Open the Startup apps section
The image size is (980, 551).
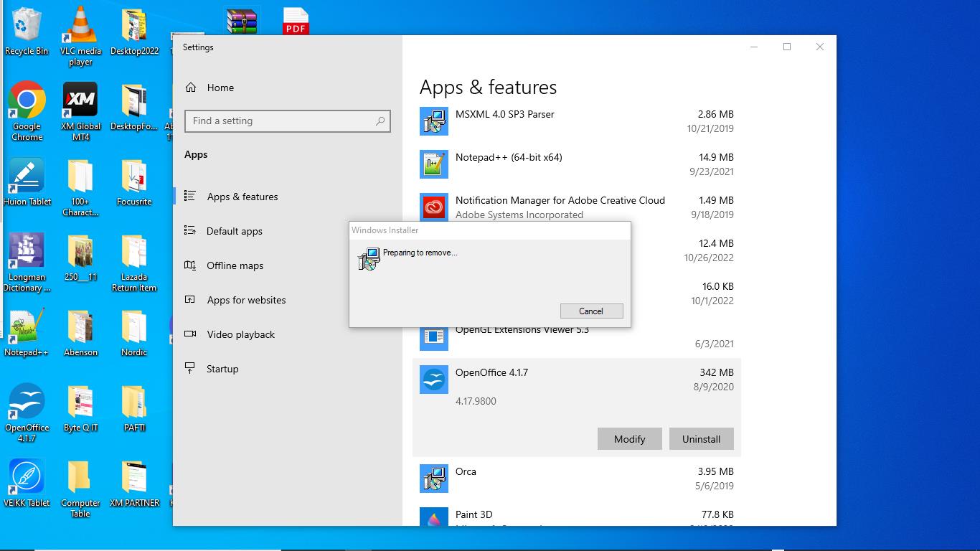(x=222, y=369)
